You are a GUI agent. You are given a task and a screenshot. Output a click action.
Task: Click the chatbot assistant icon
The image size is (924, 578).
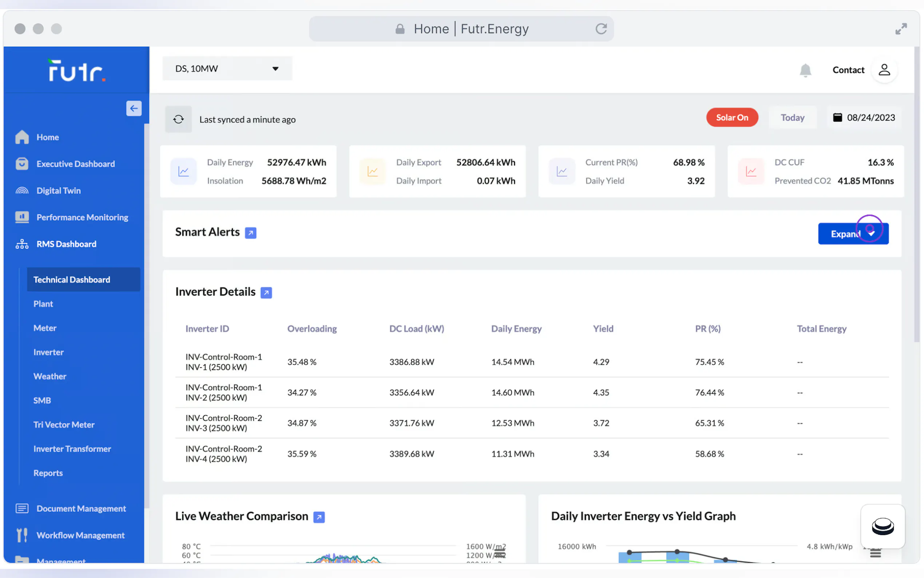click(x=883, y=526)
